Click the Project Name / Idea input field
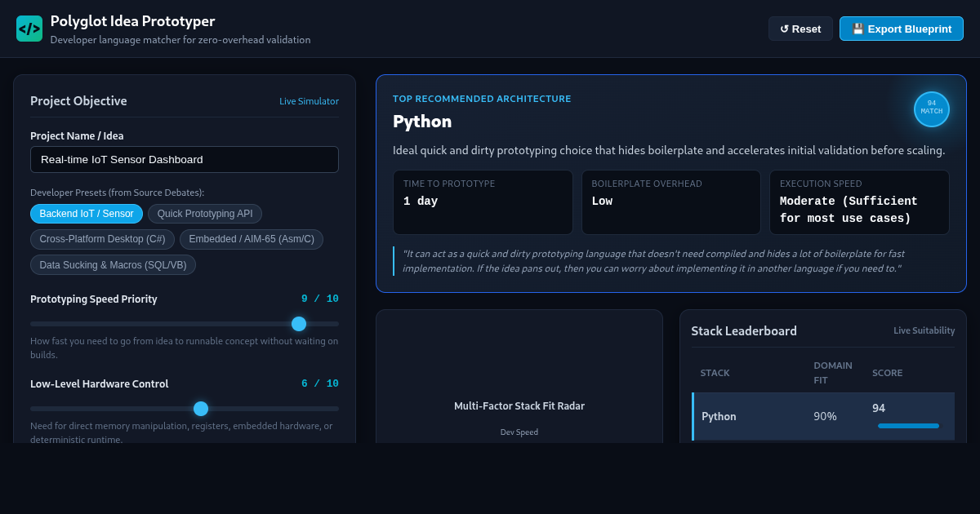The width and height of the screenshot is (980, 514). pyautogui.click(x=185, y=159)
